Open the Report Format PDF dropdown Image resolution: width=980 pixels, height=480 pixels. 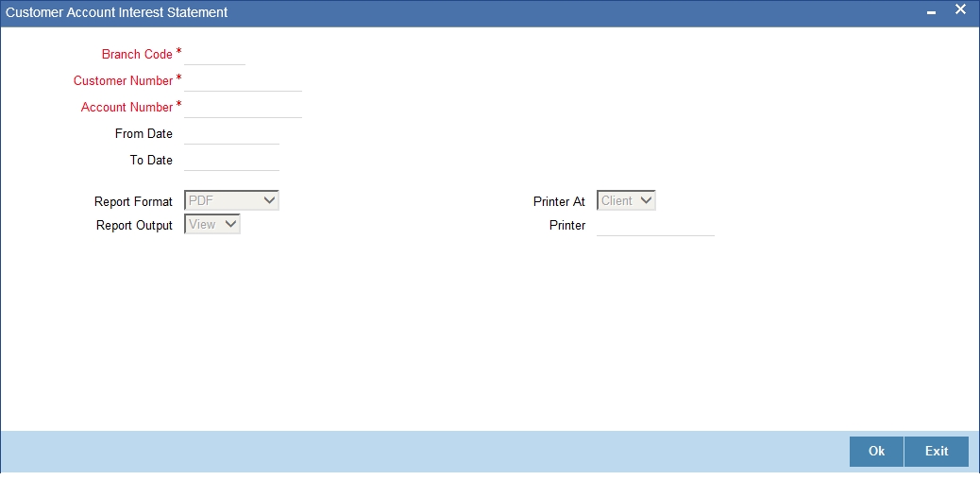click(232, 200)
